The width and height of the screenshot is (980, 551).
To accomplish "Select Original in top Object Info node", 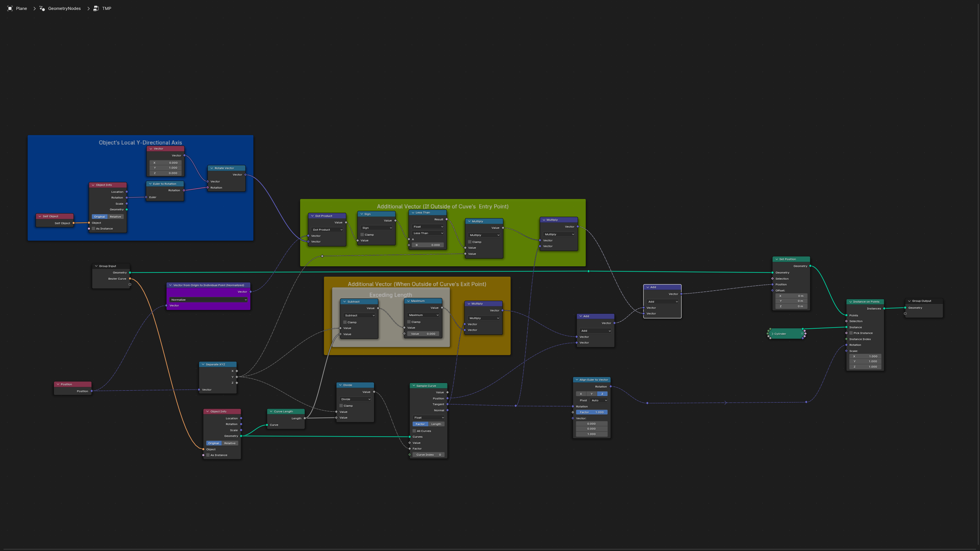I will click(x=100, y=217).
